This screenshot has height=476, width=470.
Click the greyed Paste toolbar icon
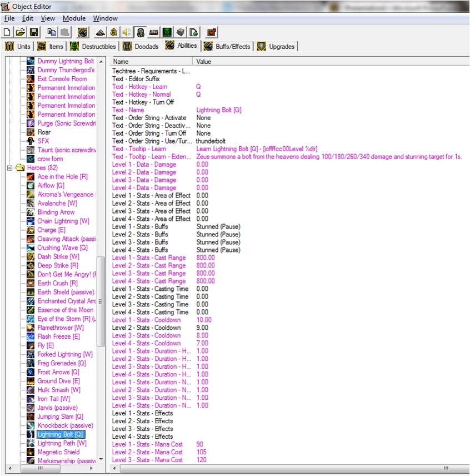pyautogui.click(x=65, y=32)
